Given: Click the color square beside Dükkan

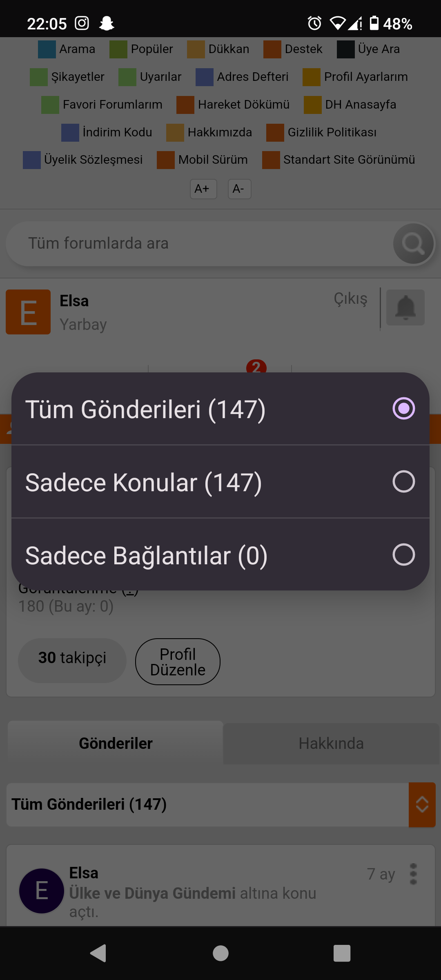Looking at the screenshot, I should click(196, 49).
